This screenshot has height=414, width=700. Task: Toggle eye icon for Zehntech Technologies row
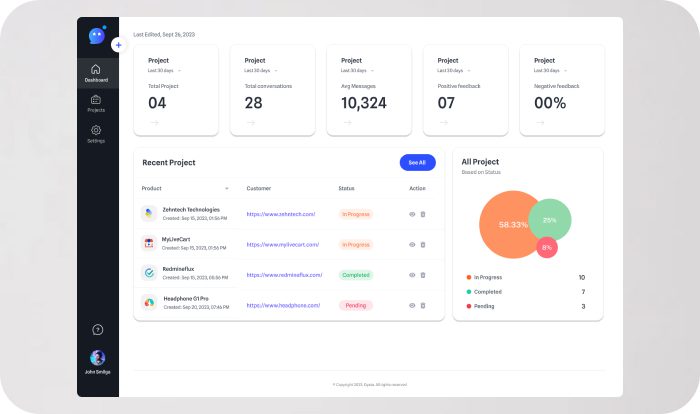(x=411, y=214)
